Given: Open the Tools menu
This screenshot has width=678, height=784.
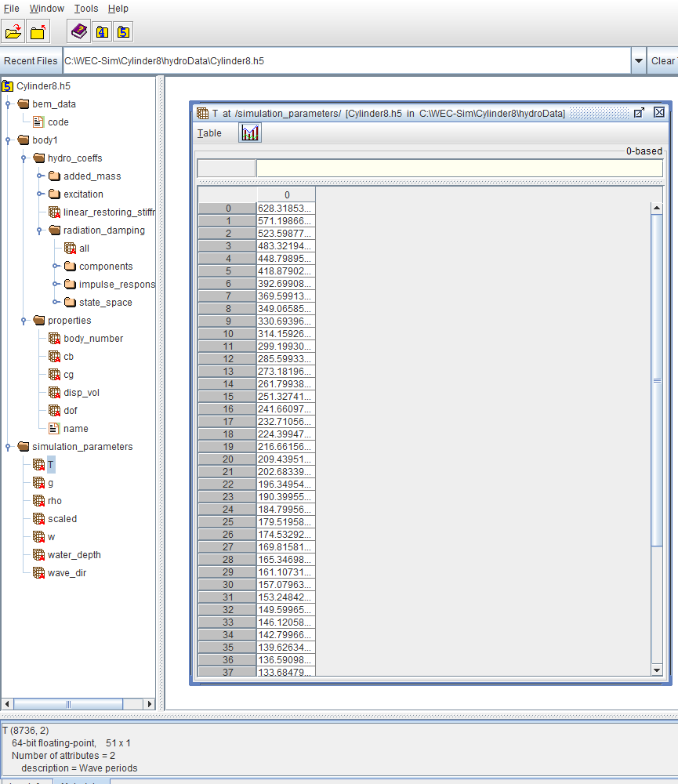Looking at the screenshot, I should click(x=85, y=9).
